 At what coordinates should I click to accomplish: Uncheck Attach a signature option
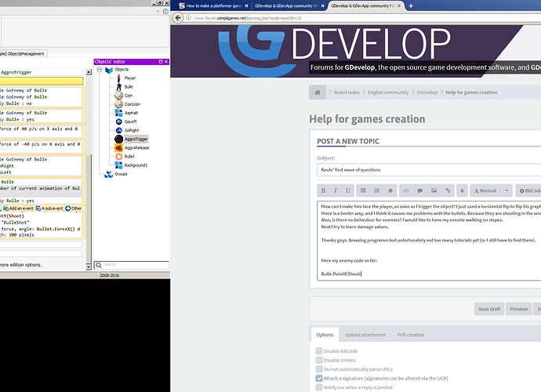click(319, 378)
